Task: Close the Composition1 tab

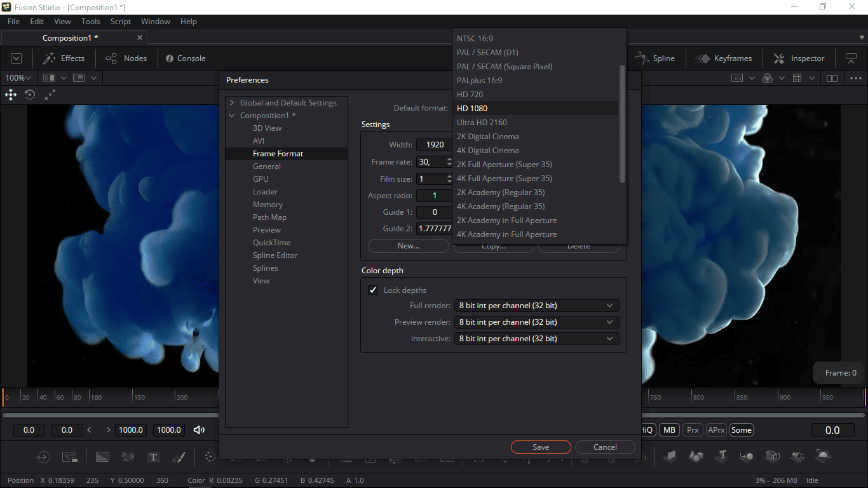Action: (x=140, y=38)
